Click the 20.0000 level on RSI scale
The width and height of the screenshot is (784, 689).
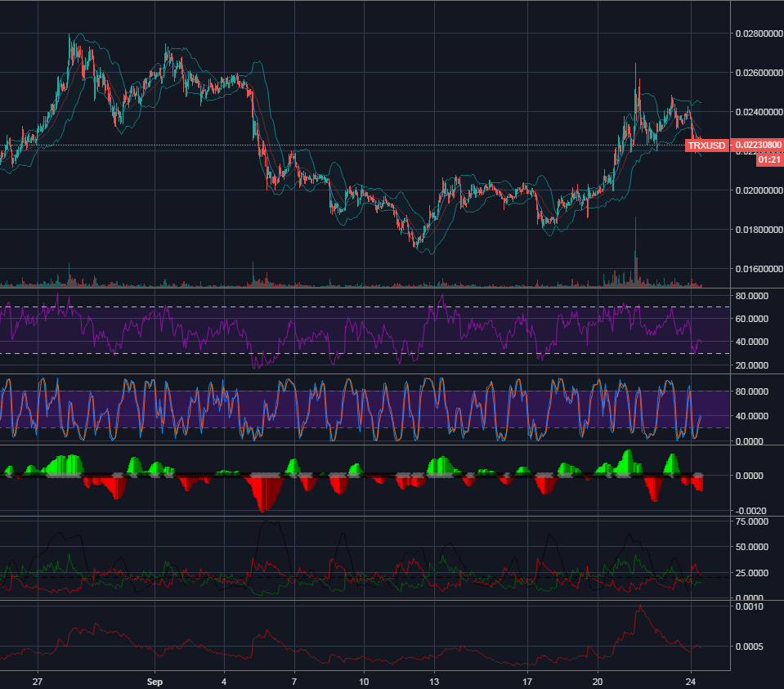click(752, 365)
